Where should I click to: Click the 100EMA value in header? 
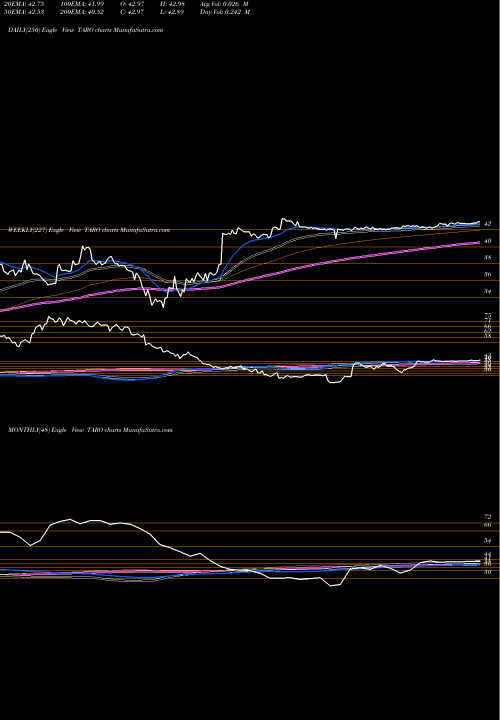84,3
